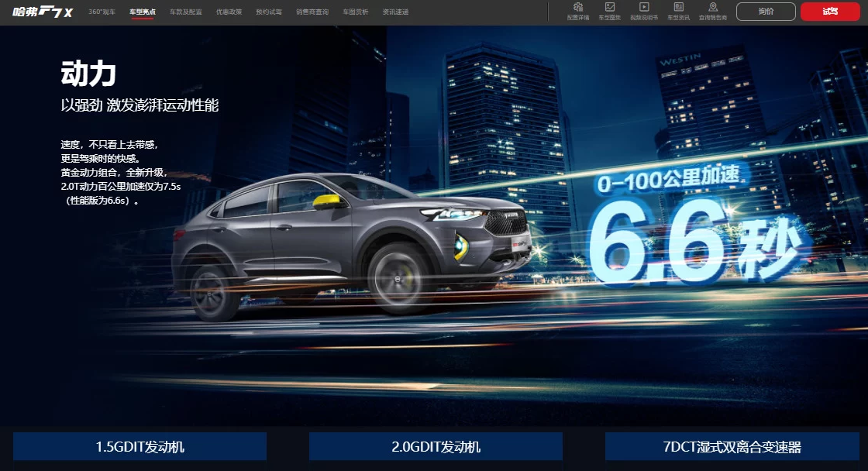Open the 视频说明书 video manual icon
868x471 pixels.
tap(644, 7)
